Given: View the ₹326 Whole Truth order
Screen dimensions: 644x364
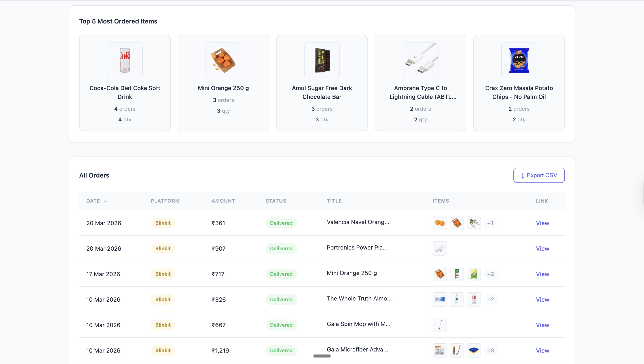Looking at the screenshot, I should pyautogui.click(x=542, y=300).
